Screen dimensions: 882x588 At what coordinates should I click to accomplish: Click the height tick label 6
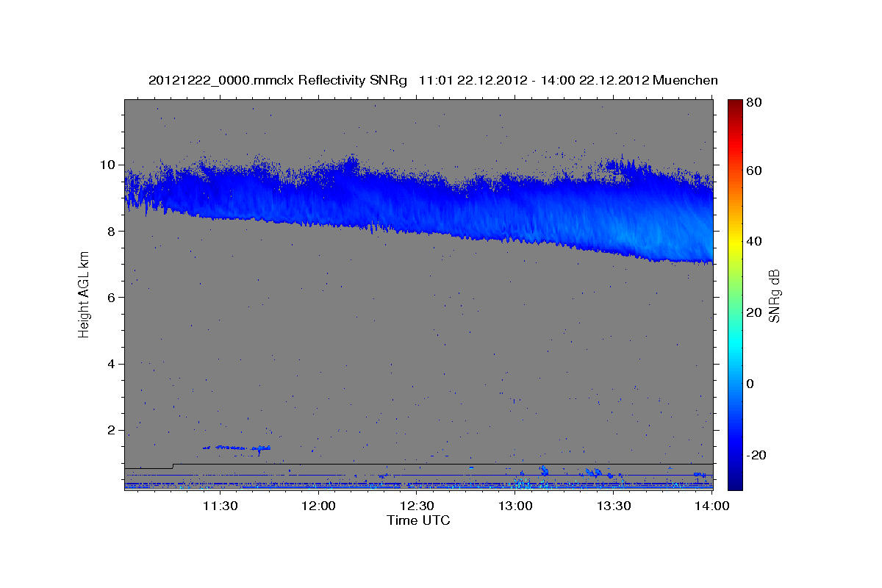pyautogui.click(x=112, y=297)
